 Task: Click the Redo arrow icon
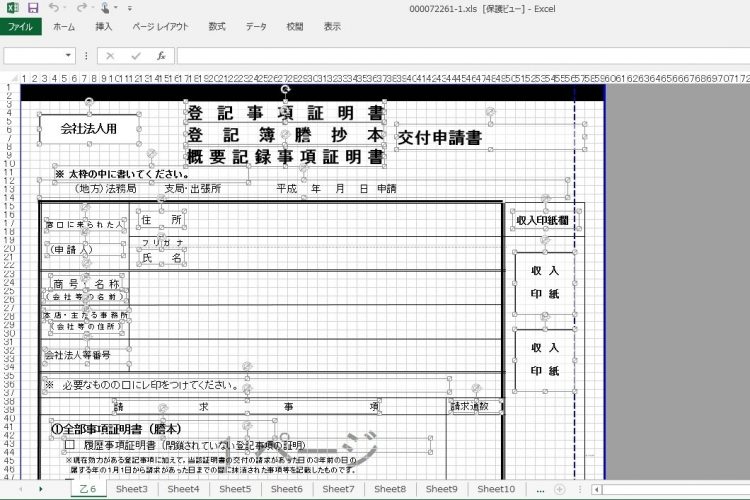point(82,8)
